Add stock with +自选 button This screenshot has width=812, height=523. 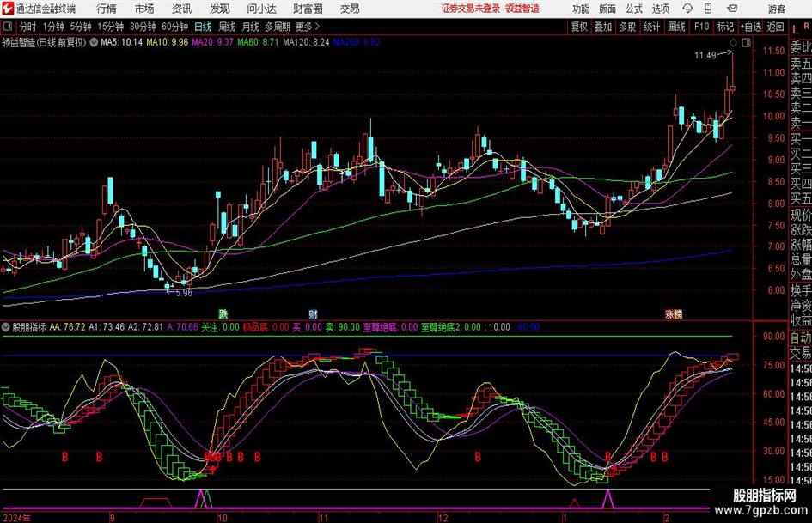pyautogui.click(x=751, y=27)
